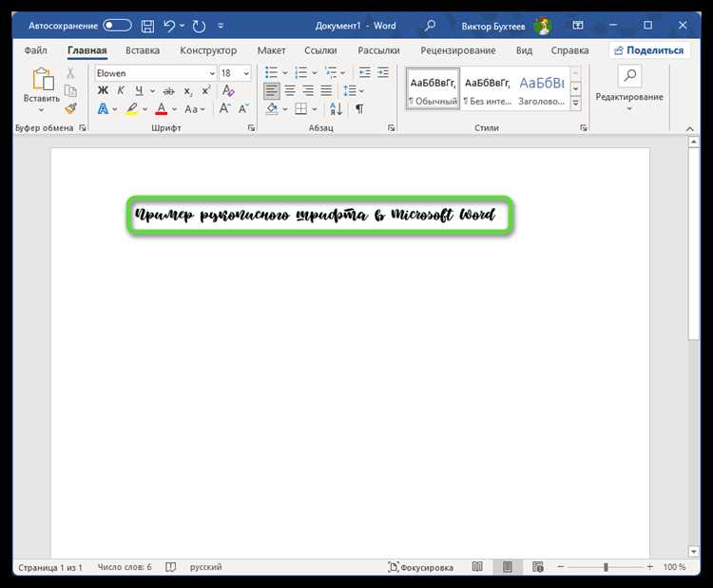Switch to the Конструктор tab
This screenshot has height=588, width=713.
pos(208,50)
